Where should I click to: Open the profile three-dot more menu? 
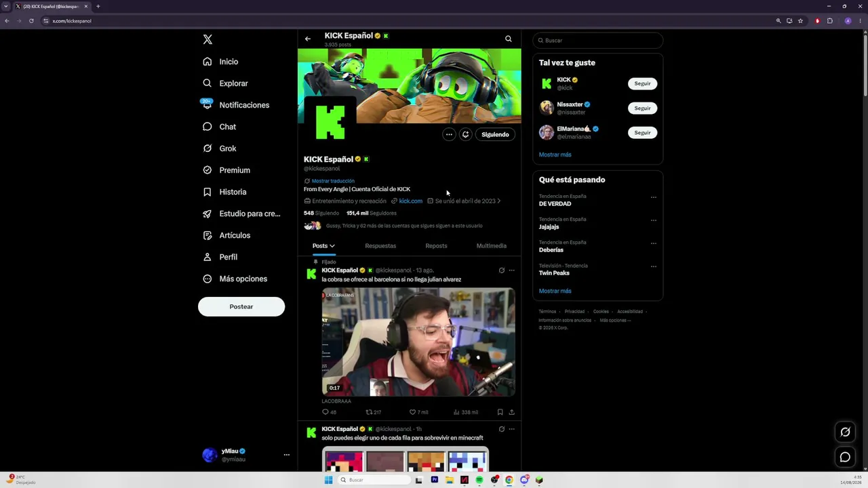point(449,134)
